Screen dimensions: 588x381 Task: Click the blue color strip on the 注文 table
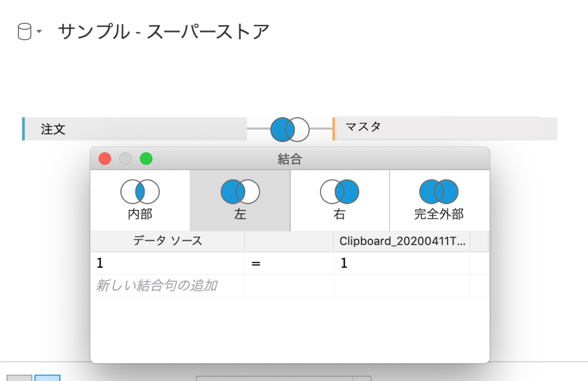23,128
